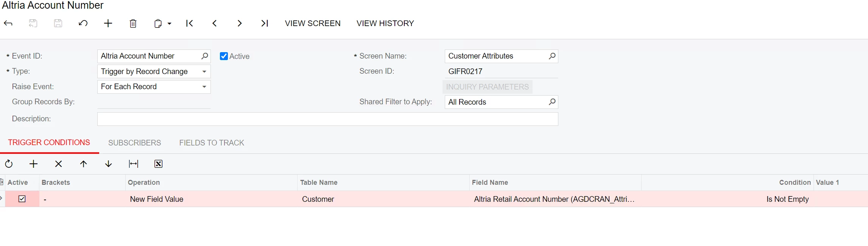868x246 pixels.
Task: Go to the last record
Action: coord(265,23)
